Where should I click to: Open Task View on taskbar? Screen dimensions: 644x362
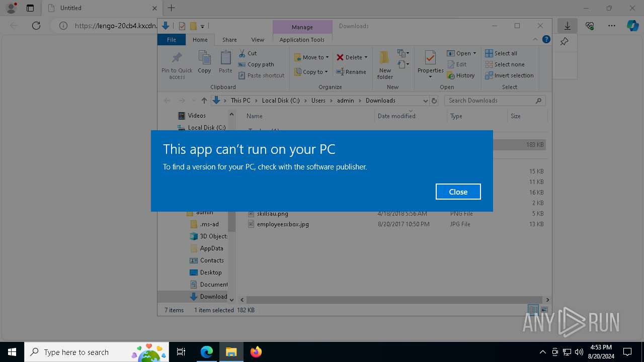(181, 352)
